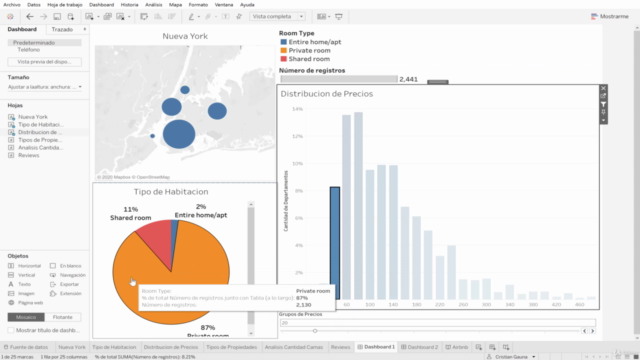Open the Análisis menu
640x360 pixels.
[153, 4]
